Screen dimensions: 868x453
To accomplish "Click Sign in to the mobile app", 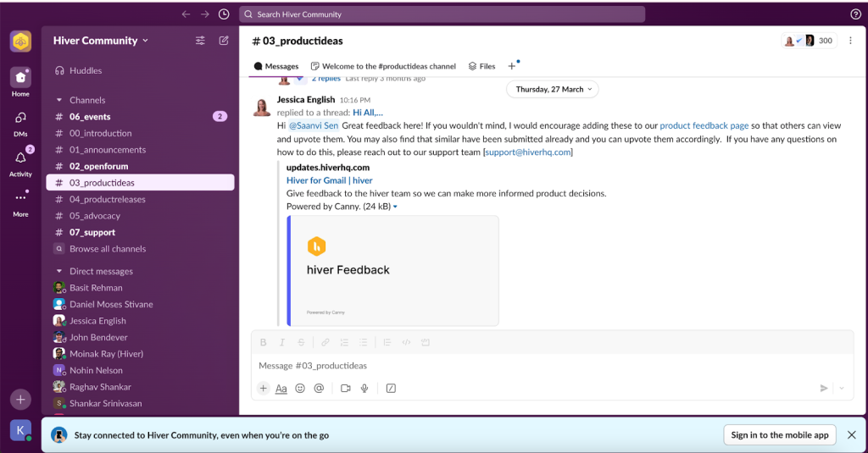I will pyautogui.click(x=779, y=435).
